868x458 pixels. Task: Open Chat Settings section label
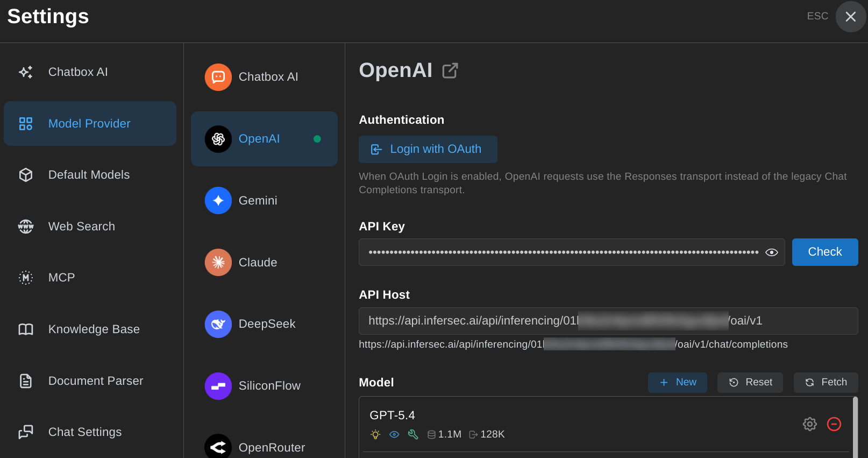pyautogui.click(x=85, y=432)
